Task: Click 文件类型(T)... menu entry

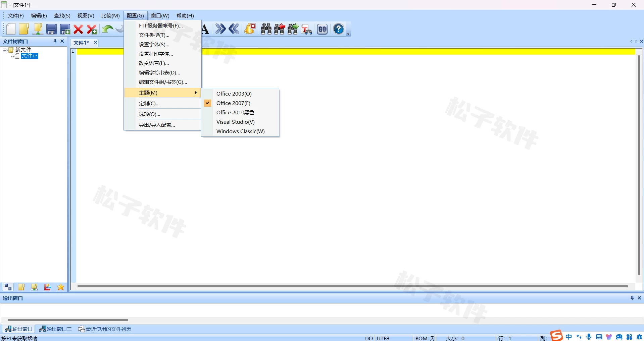Action: [x=163, y=35]
